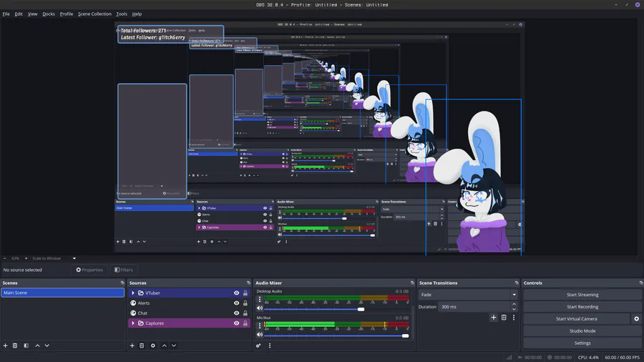Move scene down arrow in Scenes panel
This screenshot has width=644, height=362.
click(47, 346)
